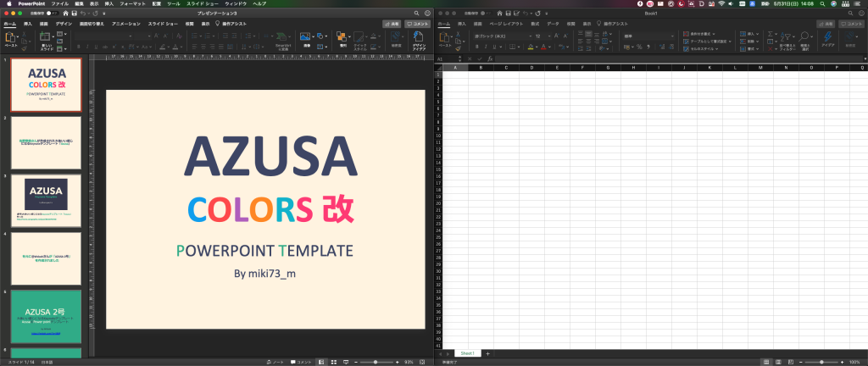Switch to the アニメーション tab in PowerPoint
Image resolution: width=868 pixels, height=366 pixels.
[x=125, y=25]
